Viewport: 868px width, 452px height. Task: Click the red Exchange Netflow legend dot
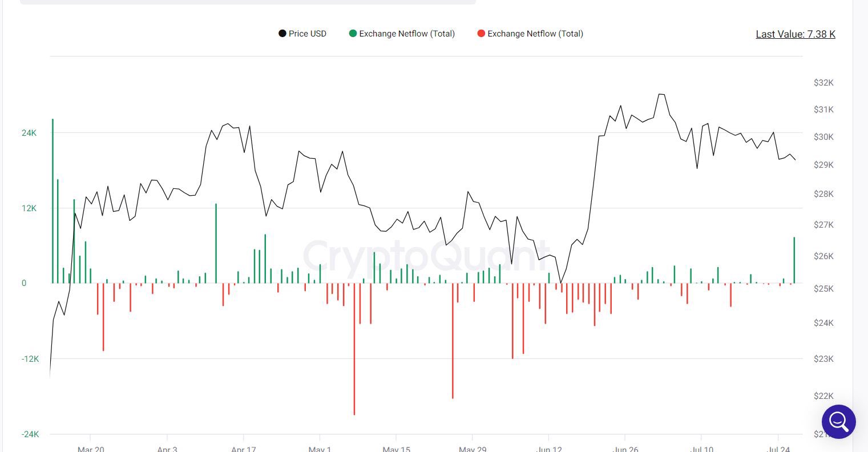pyautogui.click(x=481, y=34)
